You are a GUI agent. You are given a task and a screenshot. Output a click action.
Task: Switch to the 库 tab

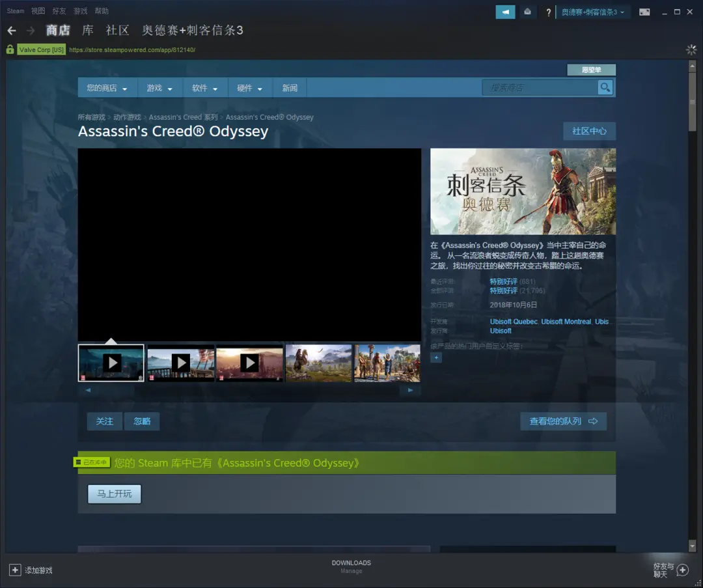[88, 31]
